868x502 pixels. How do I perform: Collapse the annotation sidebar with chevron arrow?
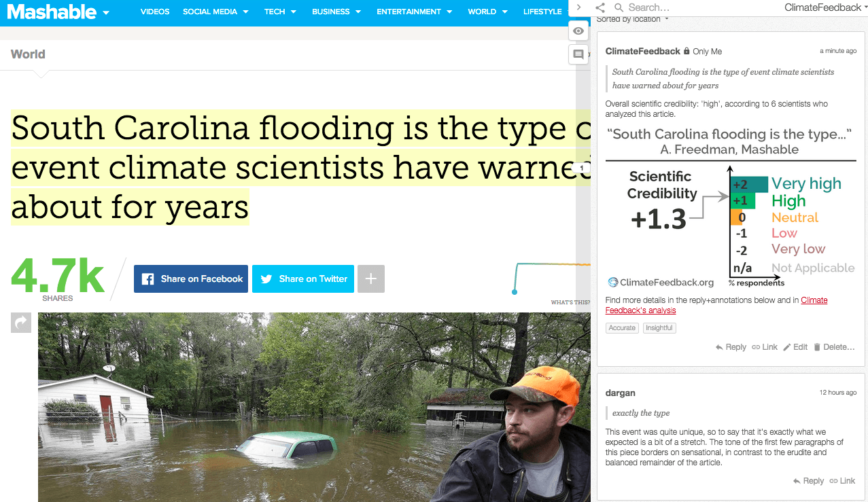tap(578, 7)
